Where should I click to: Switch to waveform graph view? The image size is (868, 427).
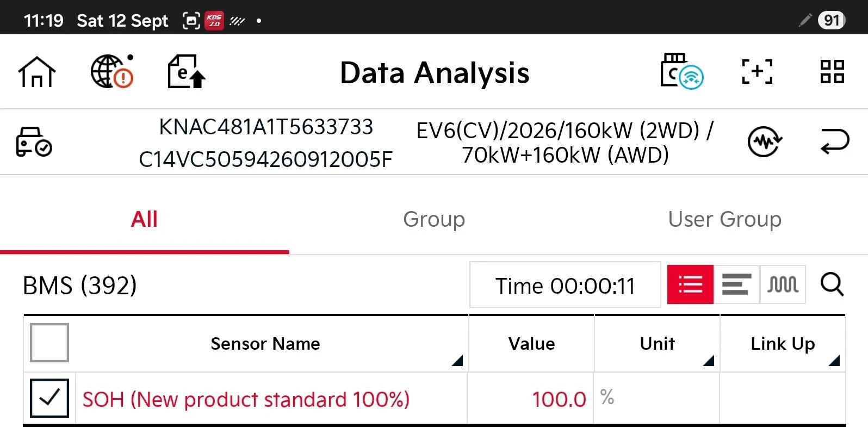[x=783, y=284]
